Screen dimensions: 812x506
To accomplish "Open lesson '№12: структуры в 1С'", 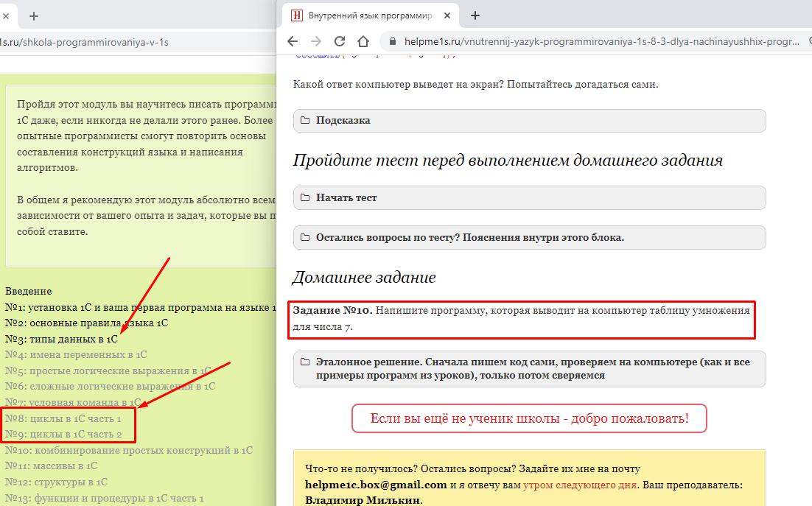I will [57, 482].
